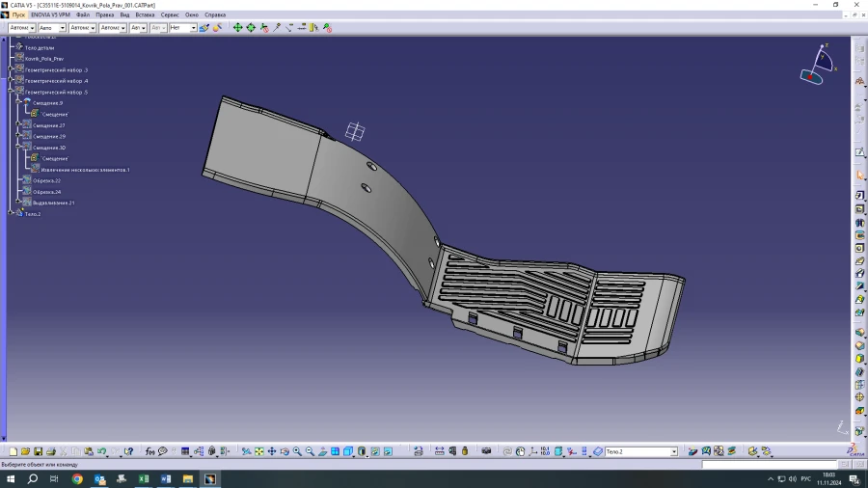Image resolution: width=868 pixels, height=488 pixels.
Task: Select Выдавливание.21 in the specification tree
Action: click(53, 203)
